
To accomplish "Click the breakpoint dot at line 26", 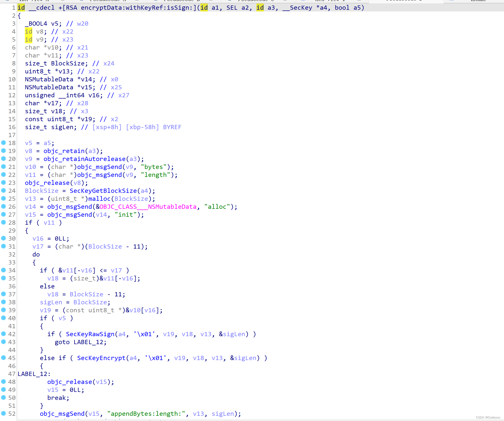I will [3, 206].
